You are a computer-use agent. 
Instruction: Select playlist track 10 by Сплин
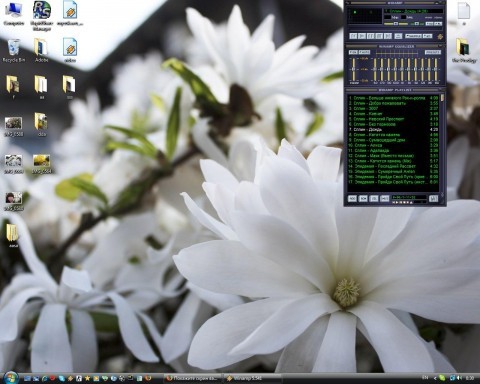click(x=393, y=145)
